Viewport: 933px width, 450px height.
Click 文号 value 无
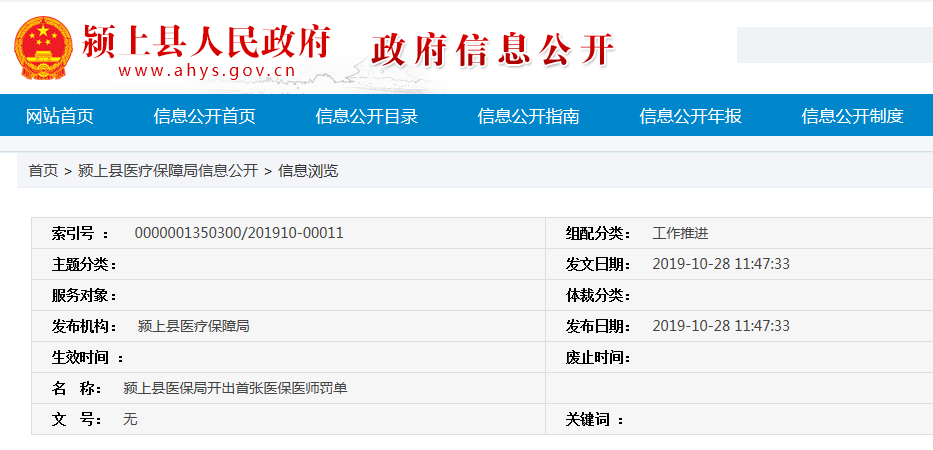pyautogui.click(x=130, y=419)
